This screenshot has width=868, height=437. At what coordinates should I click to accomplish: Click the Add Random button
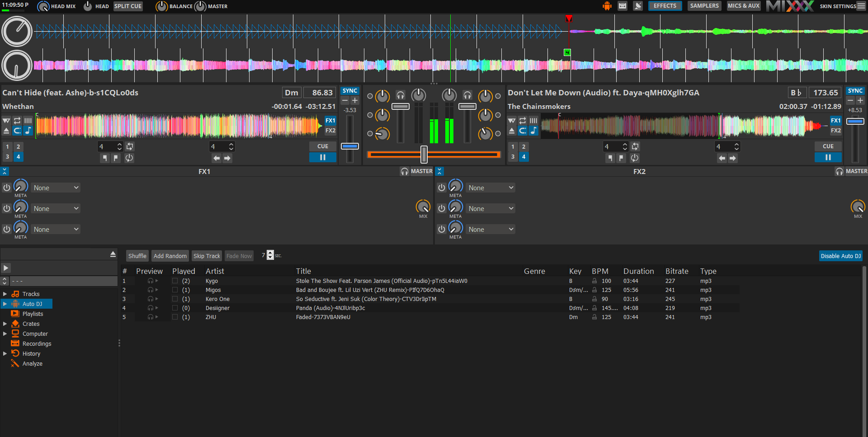pyautogui.click(x=170, y=256)
